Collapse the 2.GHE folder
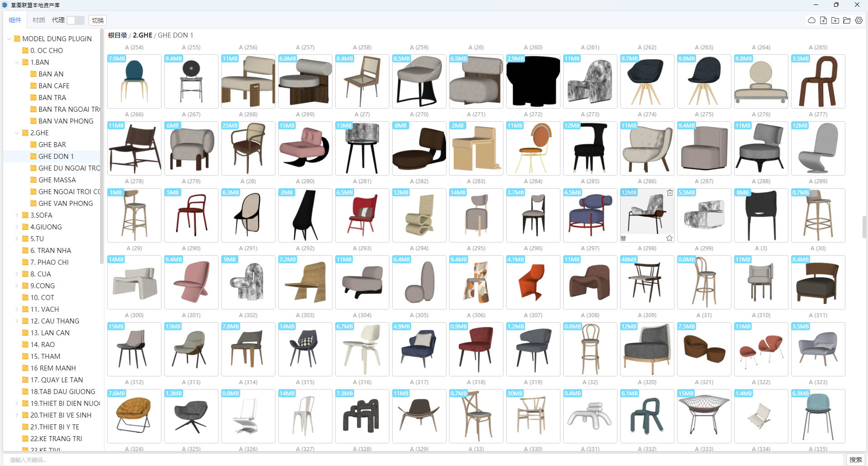Image resolution: width=868 pixels, height=466 pixels. (17, 133)
